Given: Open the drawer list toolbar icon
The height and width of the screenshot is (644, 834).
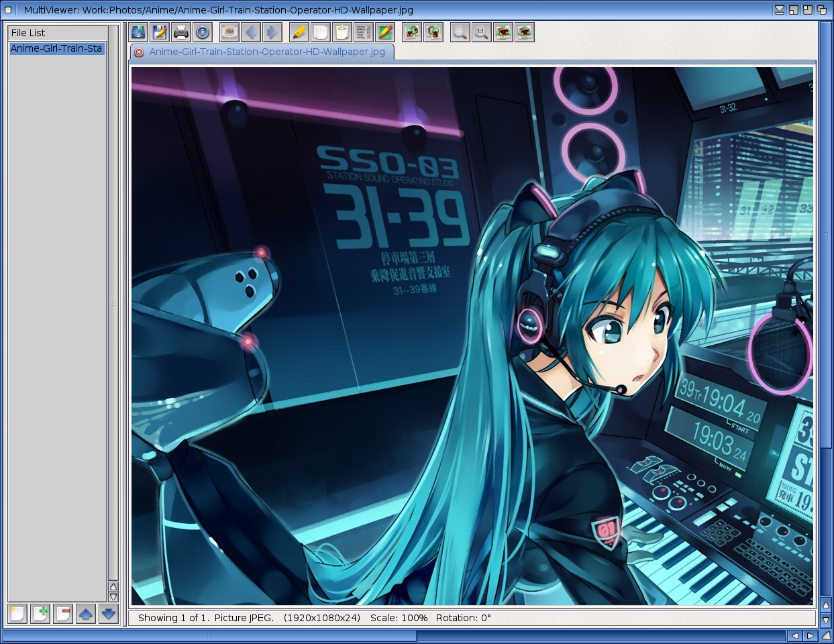Looking at the screenshot, I should (364, 32).
